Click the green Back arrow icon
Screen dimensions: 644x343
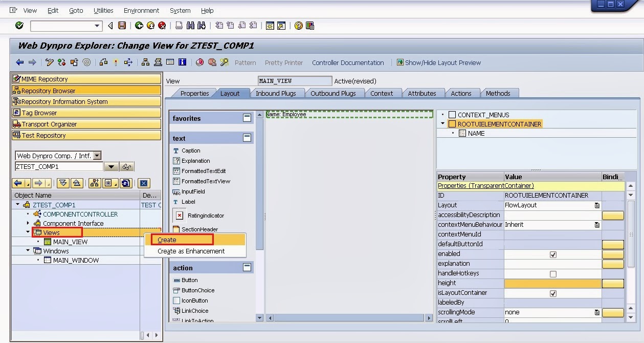tap(139, 26)
